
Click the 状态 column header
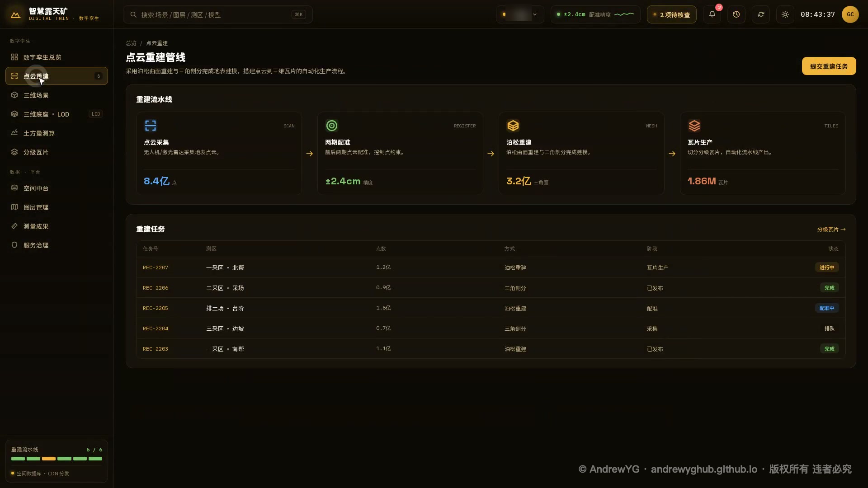(834, 249)
